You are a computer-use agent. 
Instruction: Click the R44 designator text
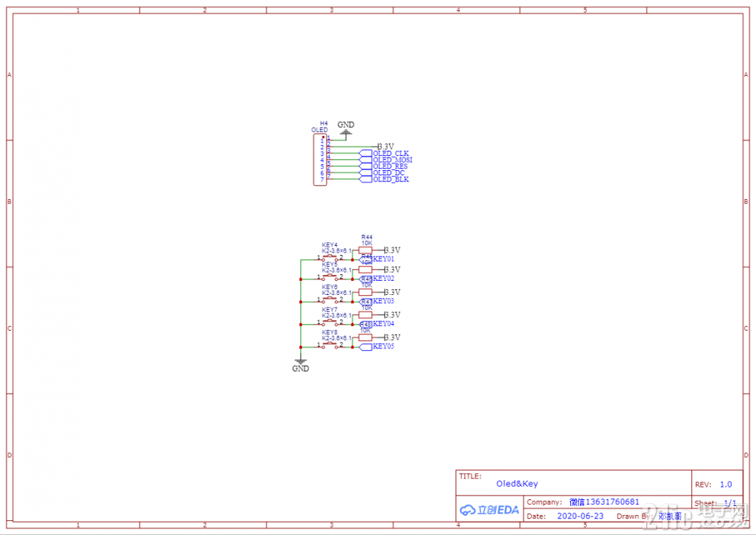tap(367, 237)
